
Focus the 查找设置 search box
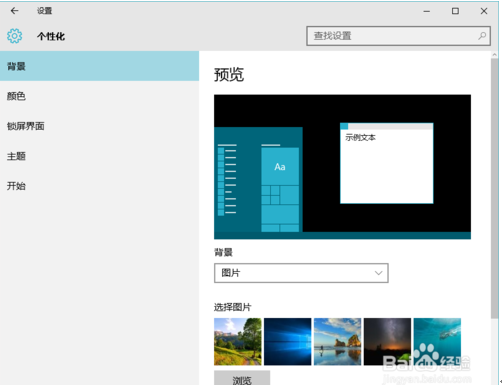tap(398, 36)
